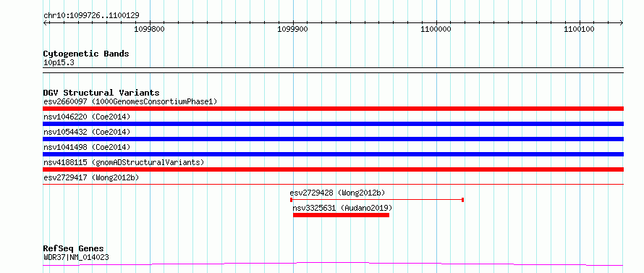The image size is (644, 273).
Task: Select the red nsv3325631 variant bar
Action: point(341,215)
